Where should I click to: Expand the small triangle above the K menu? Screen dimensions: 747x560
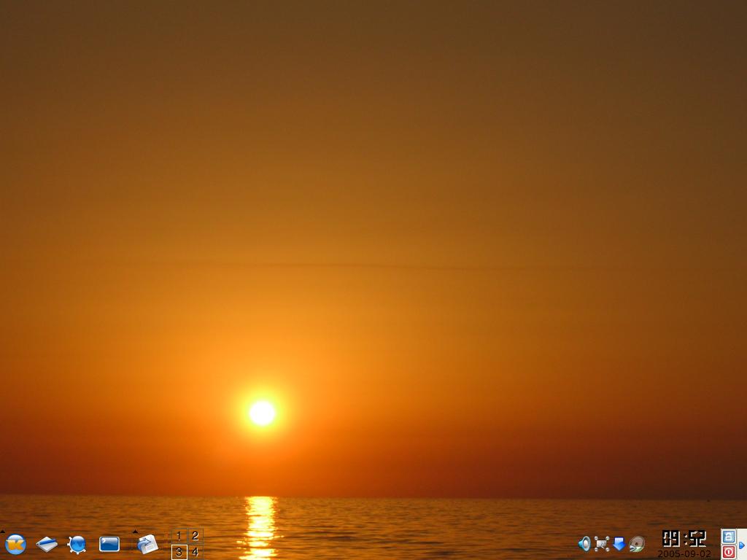point(2,531)
